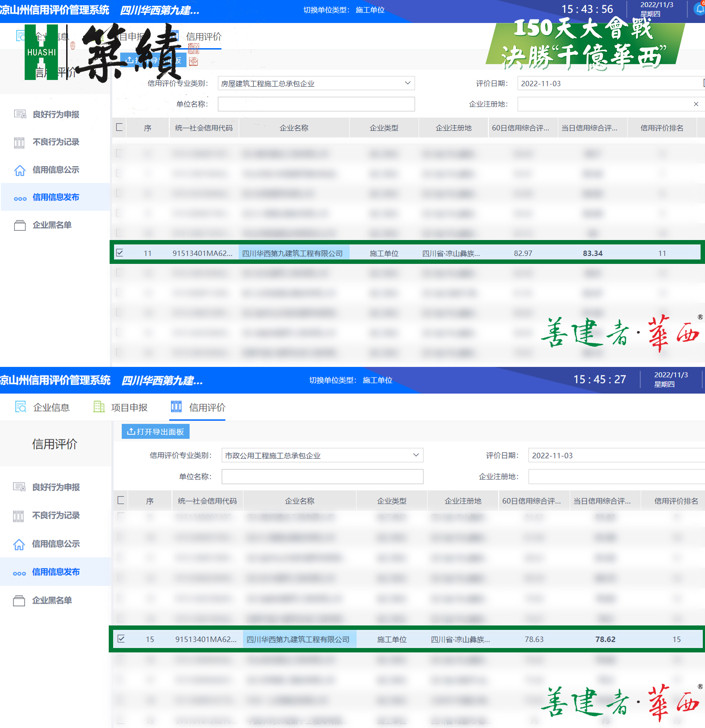Open the 评价日期 date picker in lower screenshot
705x728 pixels.
pos(617,455)
